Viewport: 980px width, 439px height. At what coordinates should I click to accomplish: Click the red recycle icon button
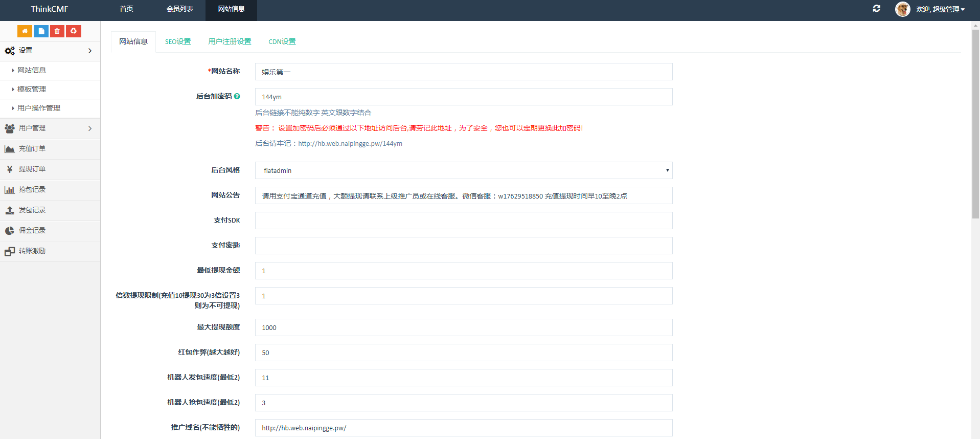74,31
